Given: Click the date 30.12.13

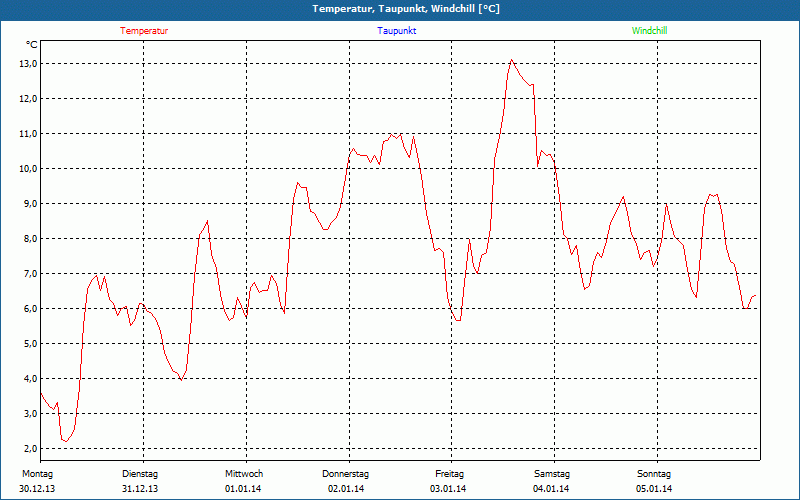Looking at the screenshot, I should tap(37, 489).
